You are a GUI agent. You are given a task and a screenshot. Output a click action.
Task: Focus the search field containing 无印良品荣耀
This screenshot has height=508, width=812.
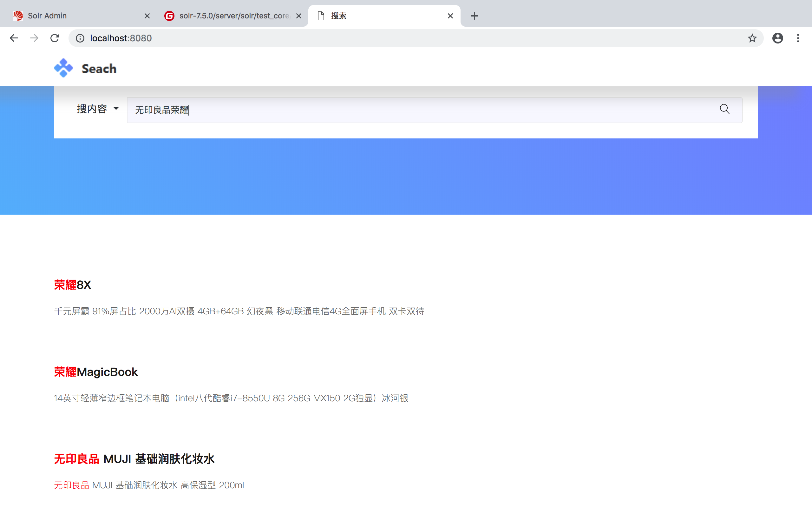tap(435, 110)
